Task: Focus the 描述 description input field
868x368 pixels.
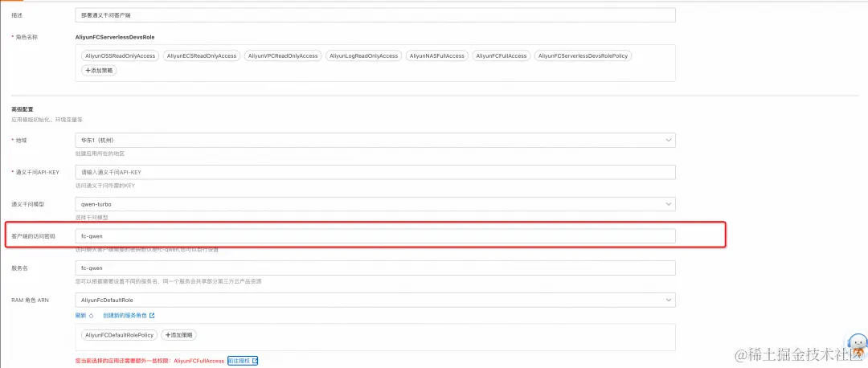Action: point(375,15)
